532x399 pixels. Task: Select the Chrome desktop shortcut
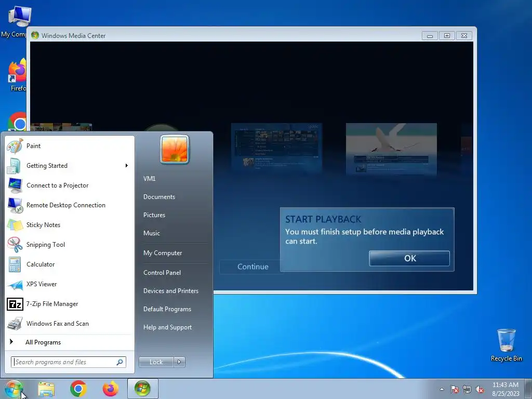tap(17, 122)
